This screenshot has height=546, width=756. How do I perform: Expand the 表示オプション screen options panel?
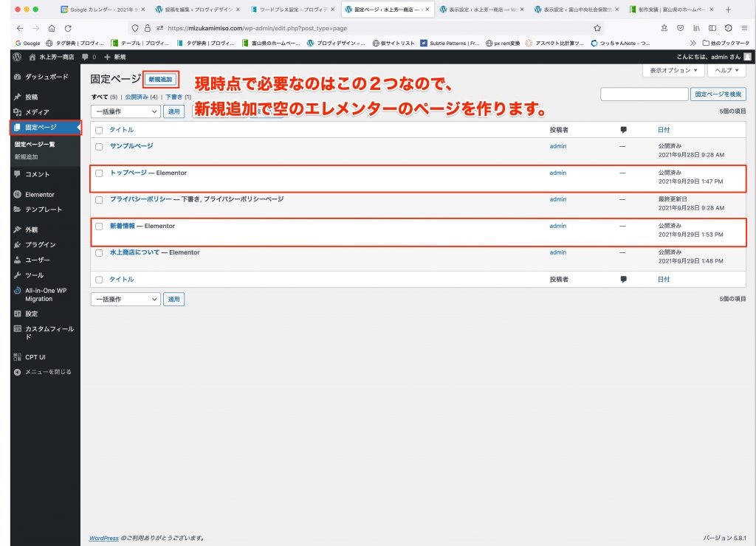click(673, 71)
